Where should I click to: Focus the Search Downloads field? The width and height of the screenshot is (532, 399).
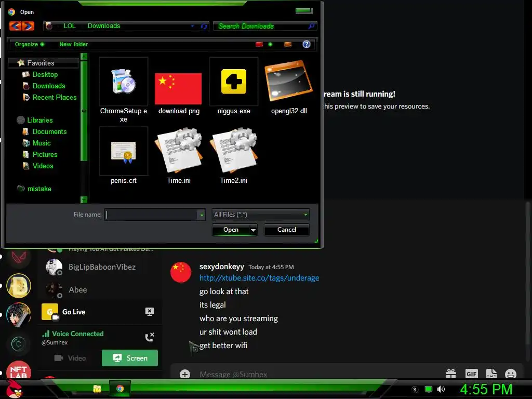(265, 26)
